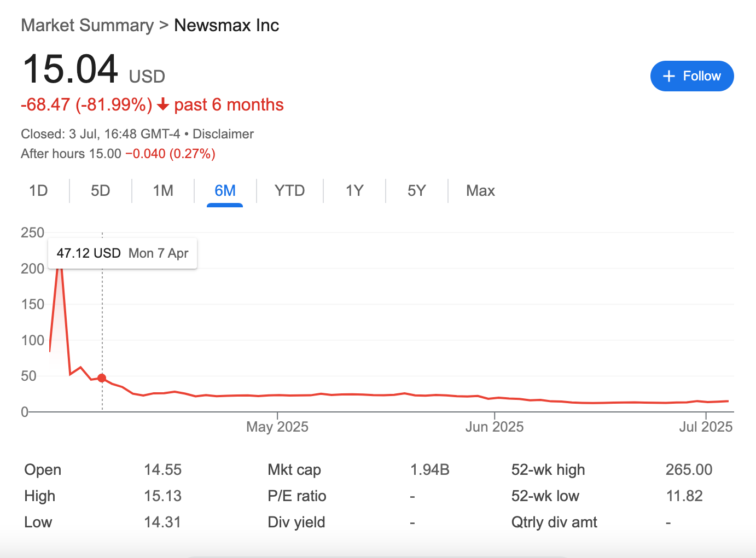Click the Mkt cap value 1.94B
This screenshot has height=558, width=756.
pyautogui.click(x=430, y=469)
